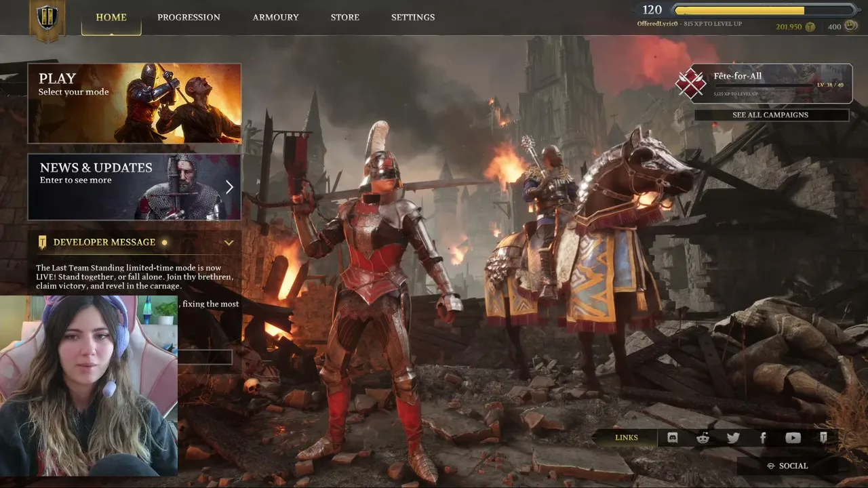
Task: Open the Facebook link icon
Action: (763, 438)
